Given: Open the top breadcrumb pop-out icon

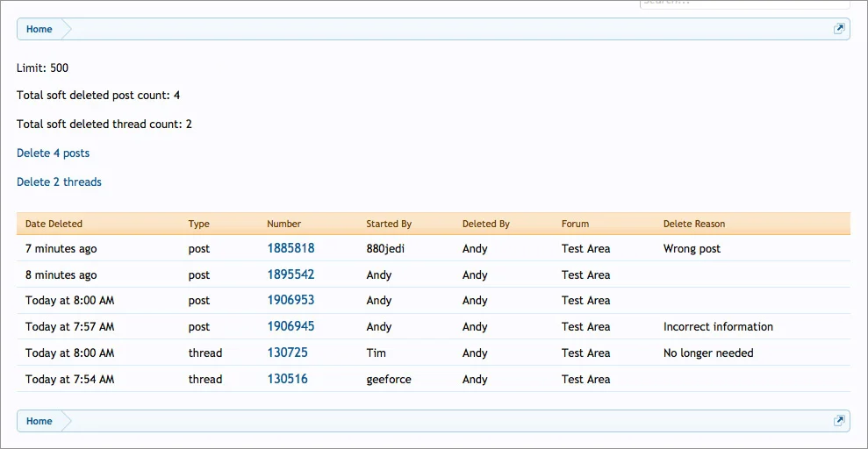Looking at the screenshot, I should [839, 29].
